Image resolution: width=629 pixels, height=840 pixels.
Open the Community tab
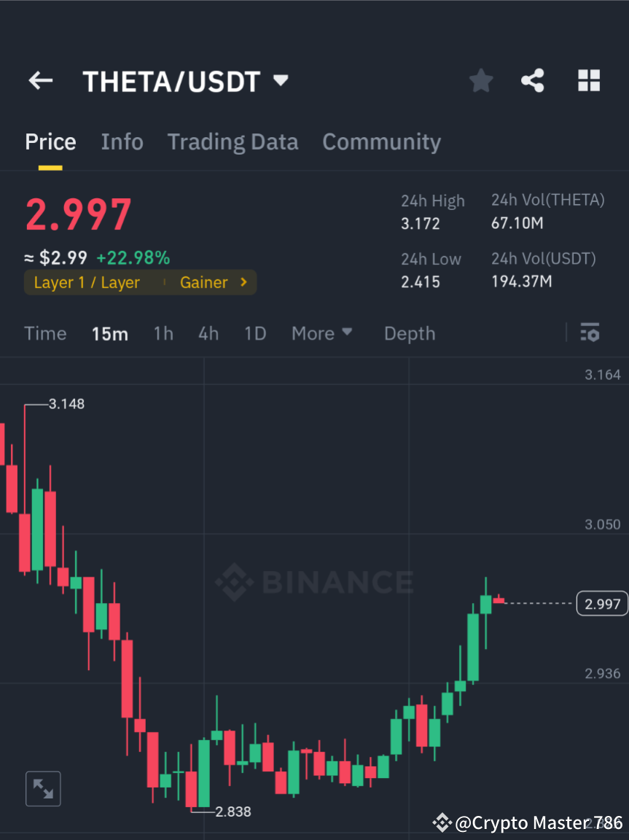coord(381,141)
